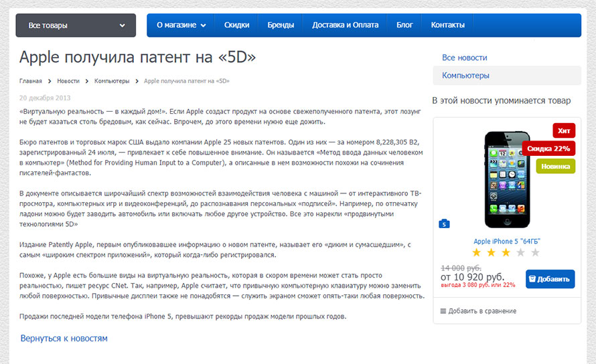596x364 pixels.
Task: Click 'Добавить в сравнение' compare link
Action: coord(478,311)
